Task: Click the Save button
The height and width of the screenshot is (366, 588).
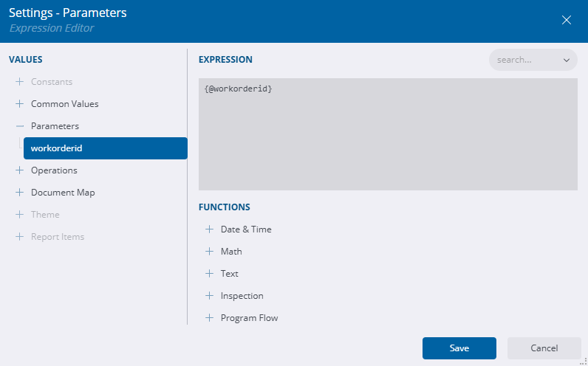Action: 459,348
